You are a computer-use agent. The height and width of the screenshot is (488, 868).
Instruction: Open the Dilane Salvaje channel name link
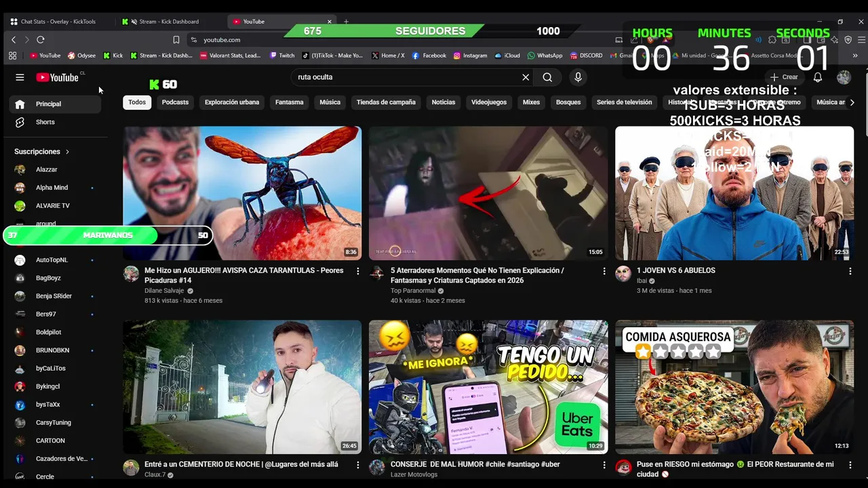tap(164, 291)
